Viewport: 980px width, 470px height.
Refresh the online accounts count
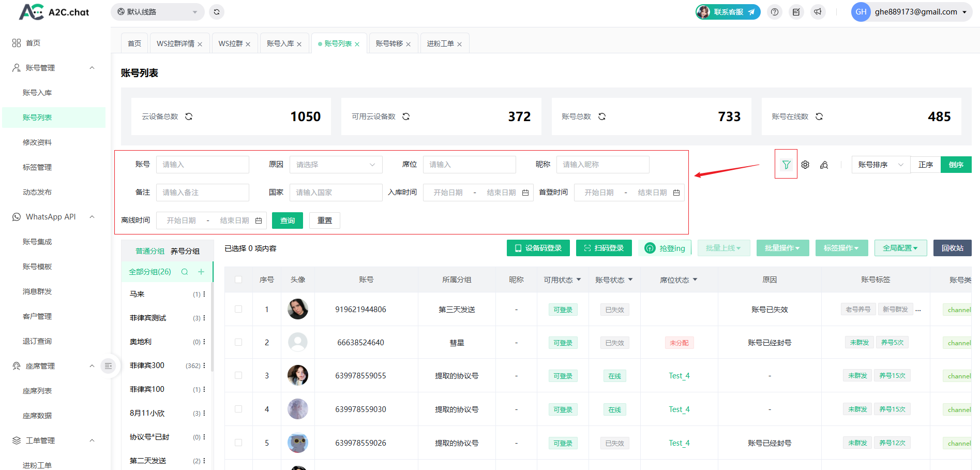click(819, 116)
